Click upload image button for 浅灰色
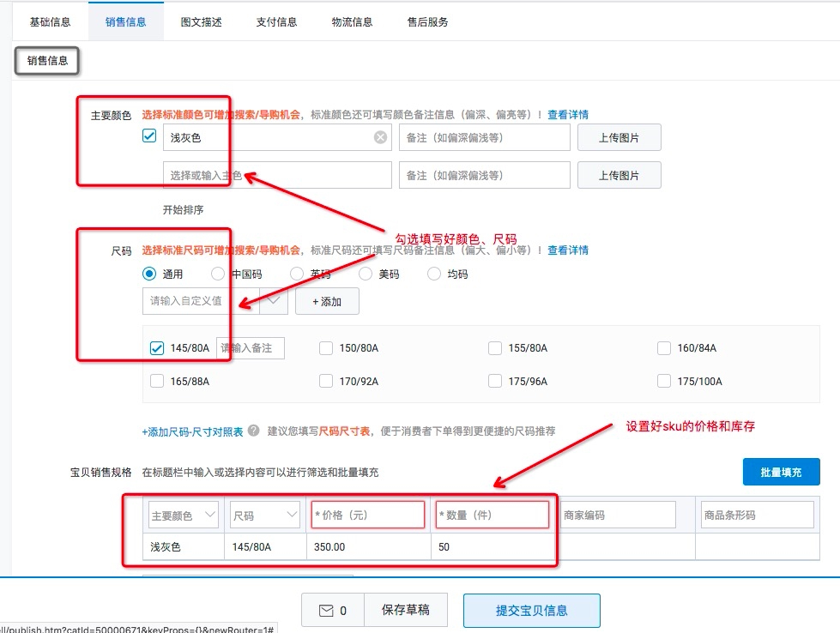The height and width of the screenshot is (633, 840). (x=619, y=137)
